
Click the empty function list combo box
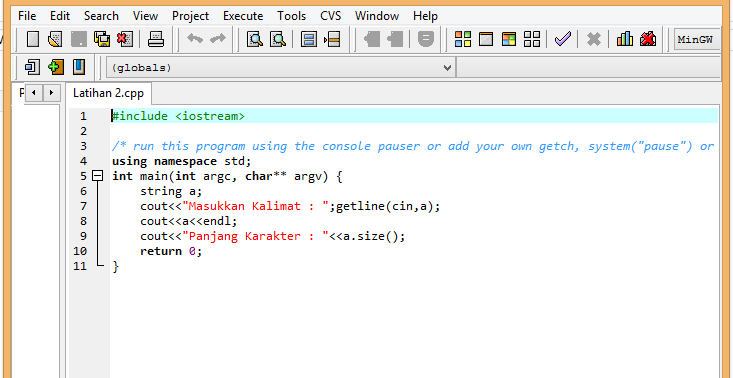[588, 68]
